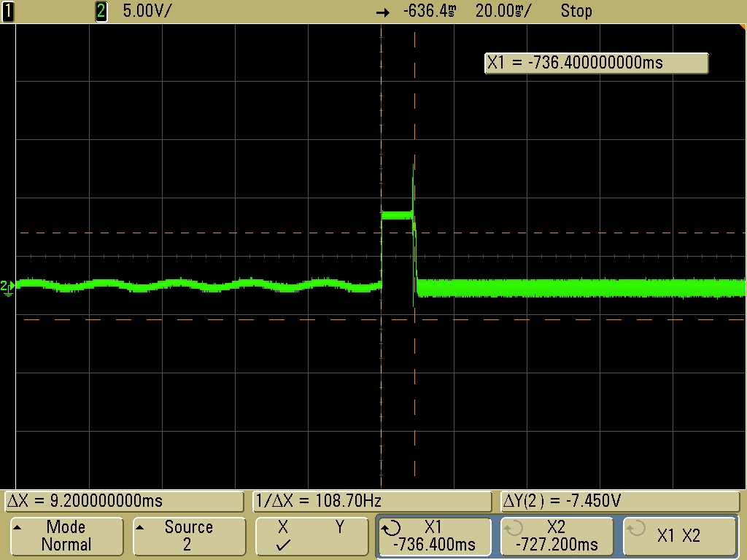Click the up arrow on Source softkey
The image size is (747, 560).
tap(139, 527)
